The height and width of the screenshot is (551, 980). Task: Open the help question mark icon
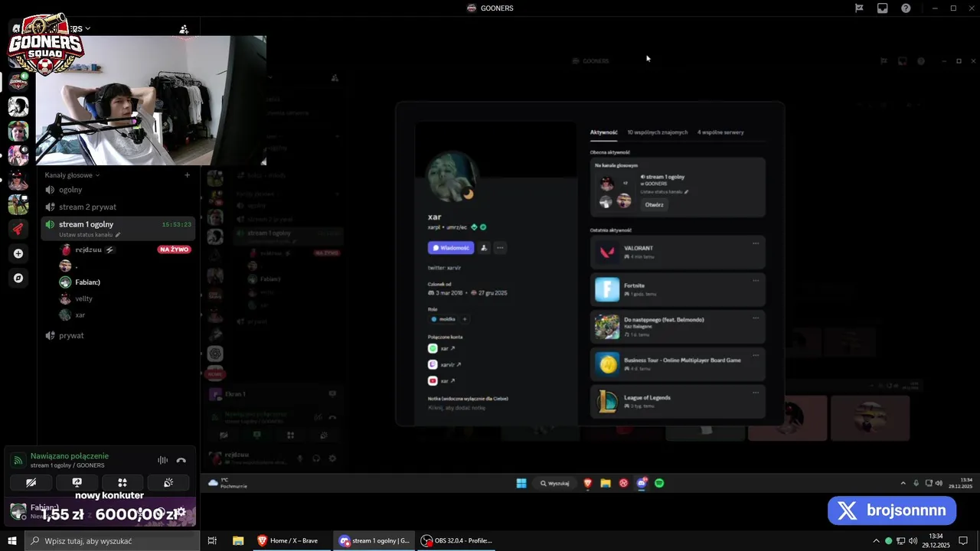(906, 8)
